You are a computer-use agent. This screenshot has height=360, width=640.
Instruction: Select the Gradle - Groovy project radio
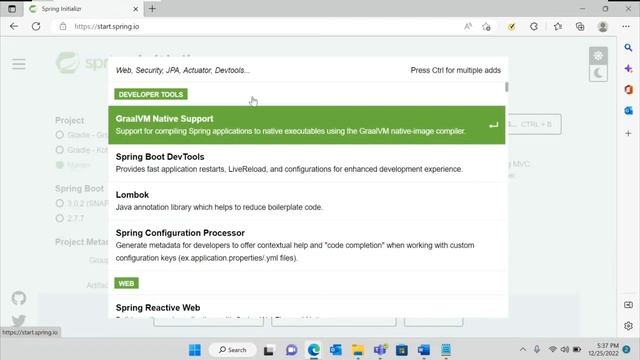tap(60, 135)
